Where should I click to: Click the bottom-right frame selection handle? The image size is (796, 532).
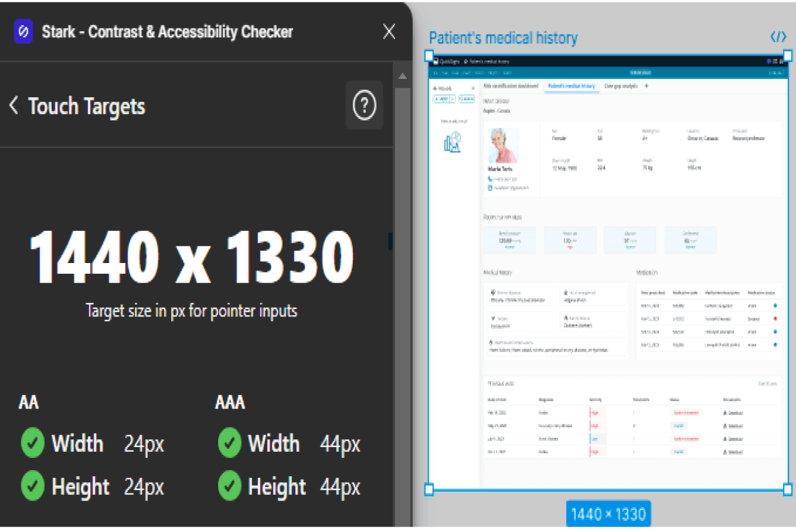click(x=788, y=489)
